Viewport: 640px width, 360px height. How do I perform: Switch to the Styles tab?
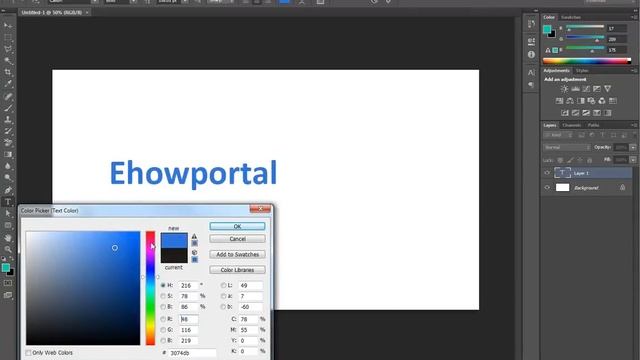582,71
